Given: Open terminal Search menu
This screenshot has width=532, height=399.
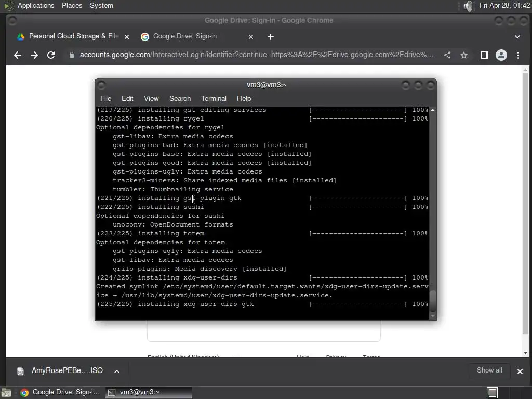Looking at the screenshot, I should 180,98.
